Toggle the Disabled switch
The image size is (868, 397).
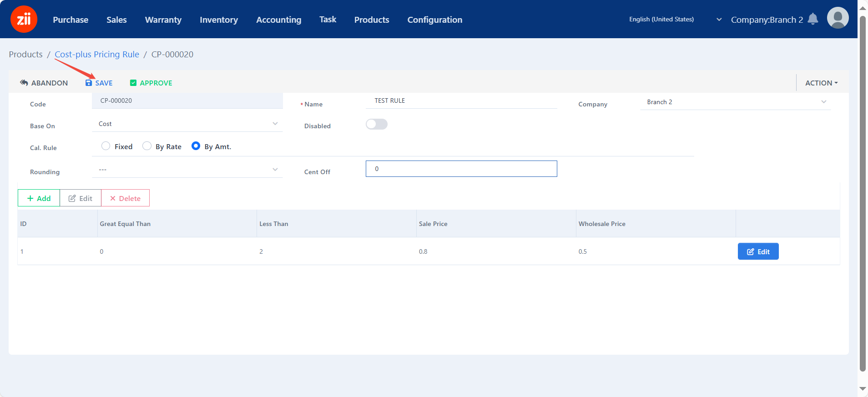377,124
